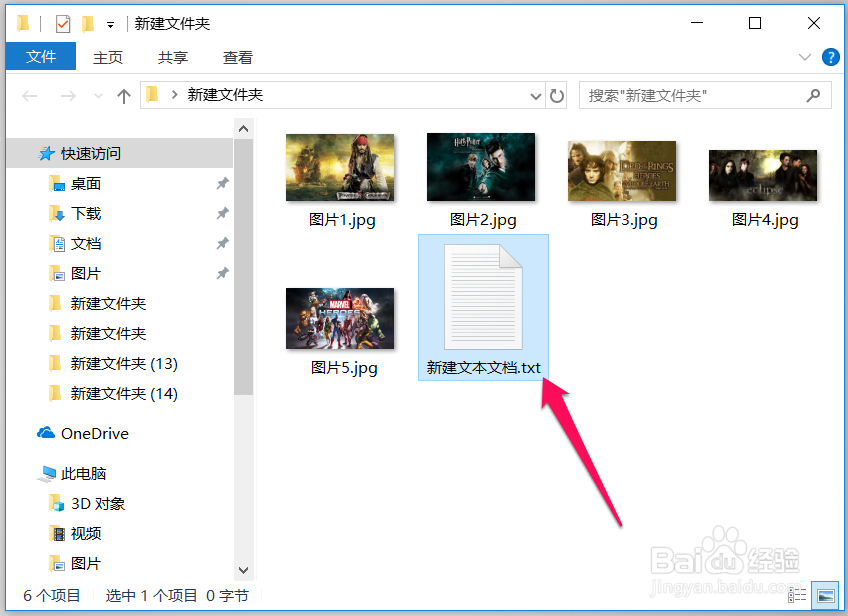Click the navigation pane scroll up arrow
Image resolution: width=848 pixels, height=616 pixels.
coord(243,129)
